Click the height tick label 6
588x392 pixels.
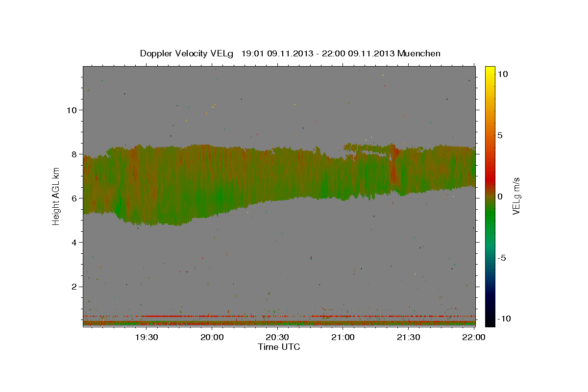click(x=73, y=198)
